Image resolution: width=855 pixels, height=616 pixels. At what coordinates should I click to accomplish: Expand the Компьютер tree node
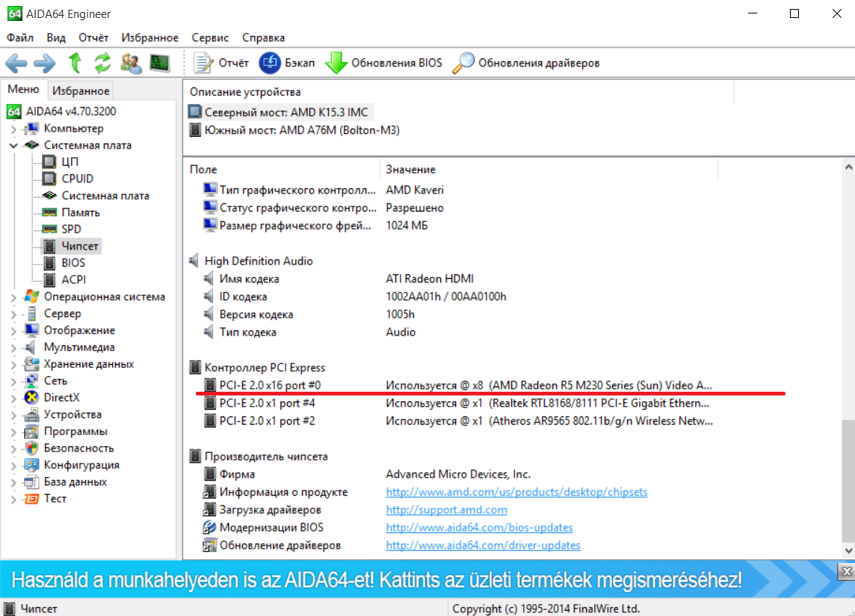(x=13, y=129)
